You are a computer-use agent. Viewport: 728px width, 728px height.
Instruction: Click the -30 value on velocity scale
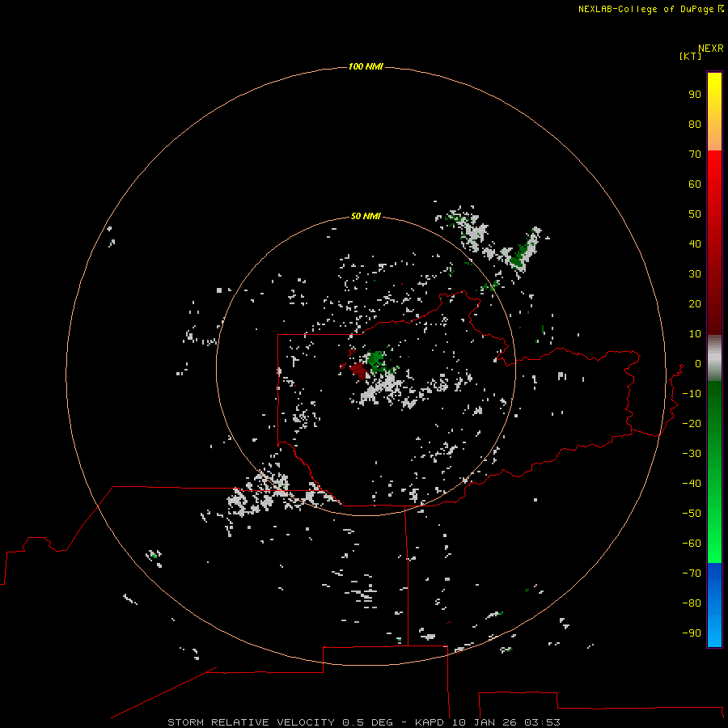[x=692, y=454]
